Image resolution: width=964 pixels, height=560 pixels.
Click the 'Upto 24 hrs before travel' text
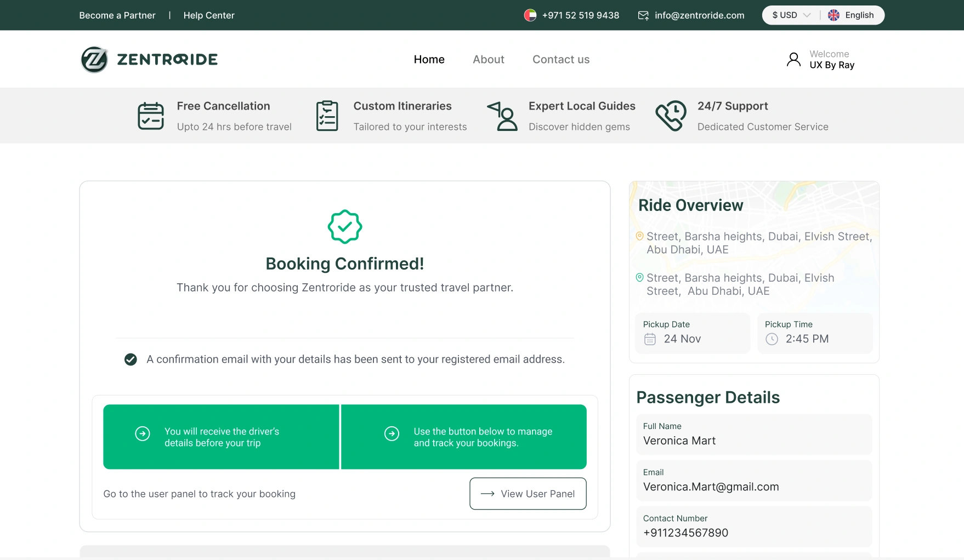coord(234,127)
